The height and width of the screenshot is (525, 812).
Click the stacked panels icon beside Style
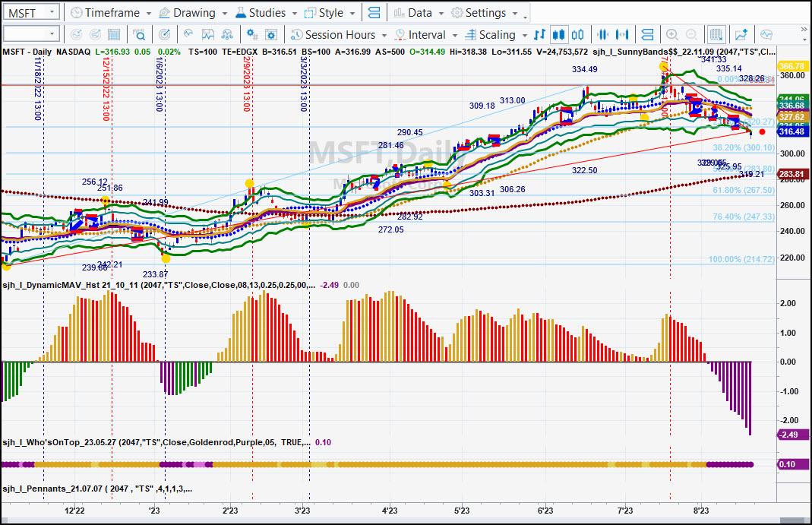[x=374, y=13]
